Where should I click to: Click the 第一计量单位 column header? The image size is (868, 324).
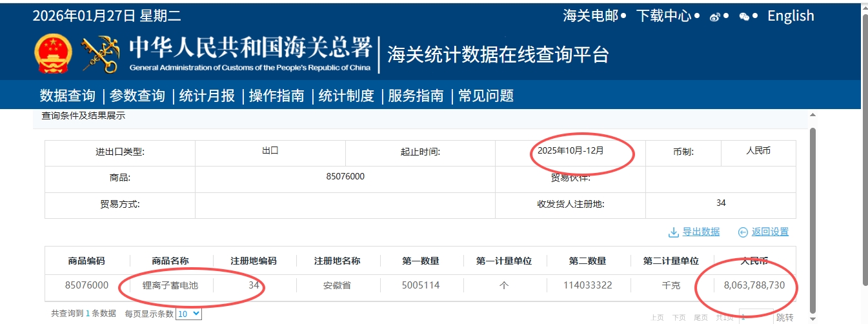point(504,261)
